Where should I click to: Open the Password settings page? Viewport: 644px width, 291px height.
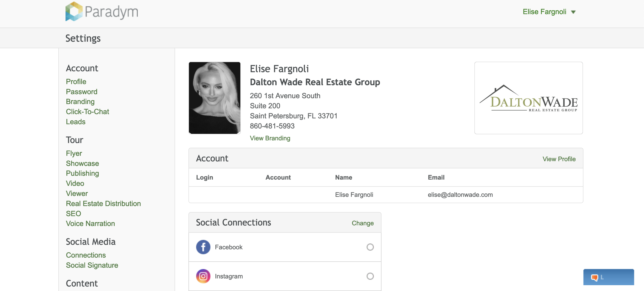[81, 92]
